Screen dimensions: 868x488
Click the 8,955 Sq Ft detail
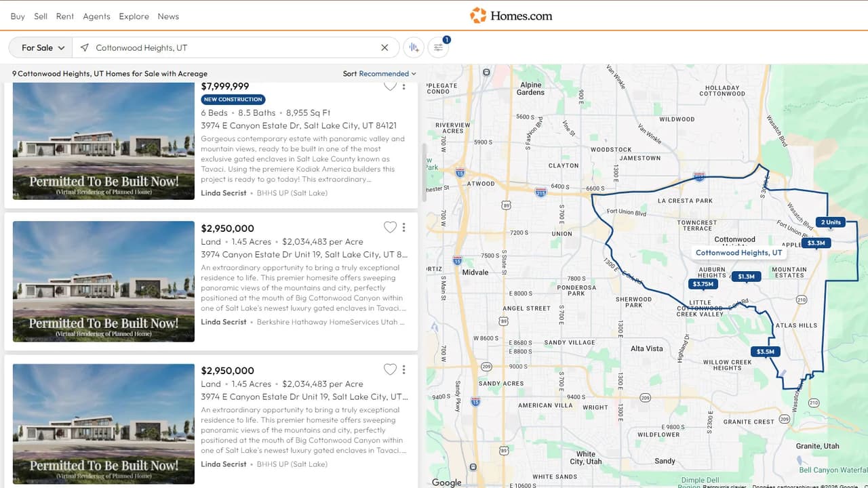pyautogui.click(x=309, y=113)
